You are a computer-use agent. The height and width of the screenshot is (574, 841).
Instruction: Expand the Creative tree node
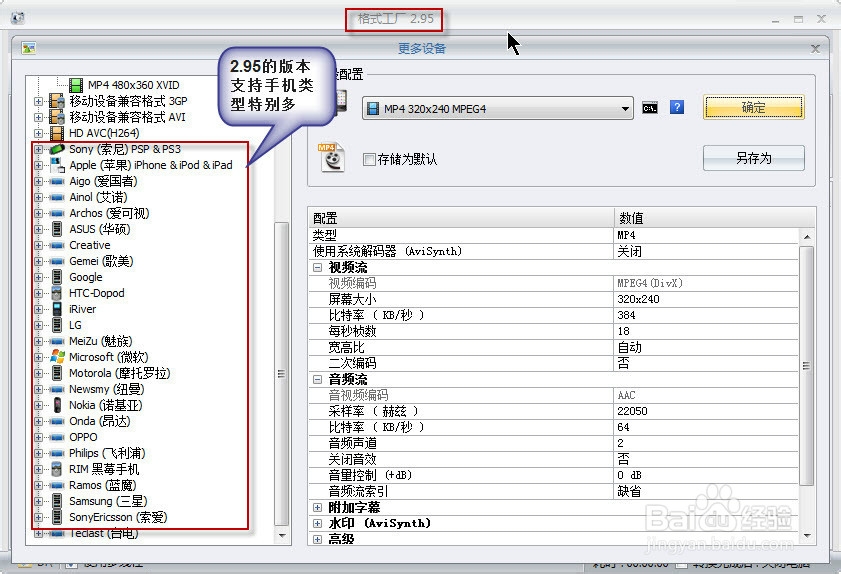coord(38,246)
